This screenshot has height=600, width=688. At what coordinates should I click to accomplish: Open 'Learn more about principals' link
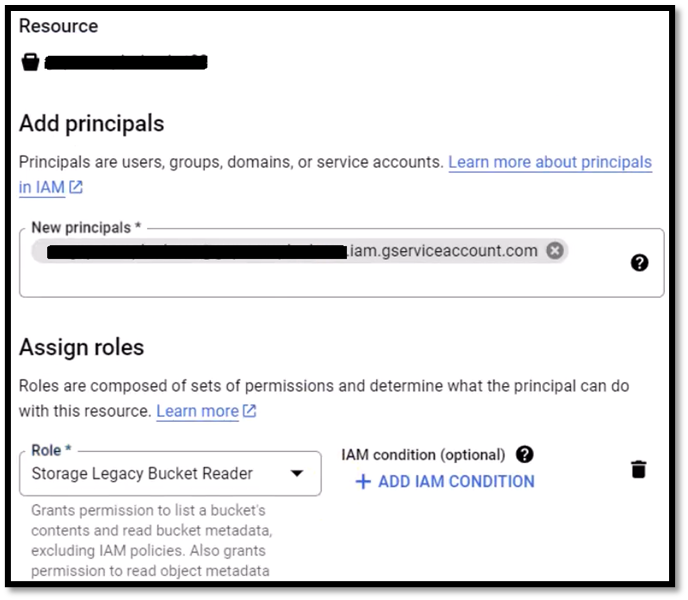click(x=550, y=162)
